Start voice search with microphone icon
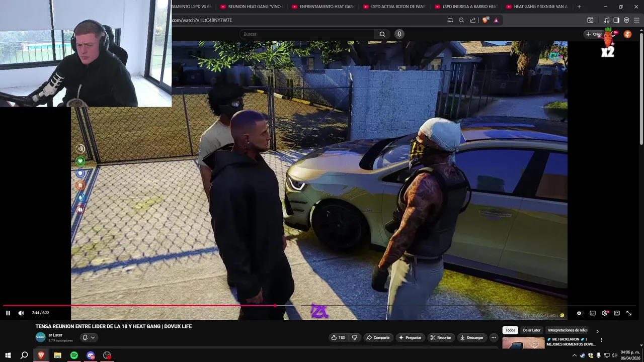The width and height of the screenshot is (644, 362). click(399, 34)
